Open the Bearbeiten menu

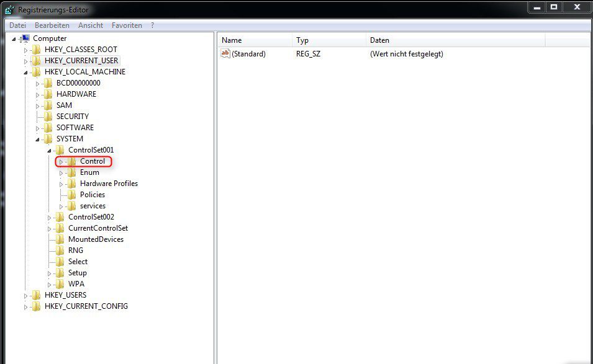(x=52, y=25)
